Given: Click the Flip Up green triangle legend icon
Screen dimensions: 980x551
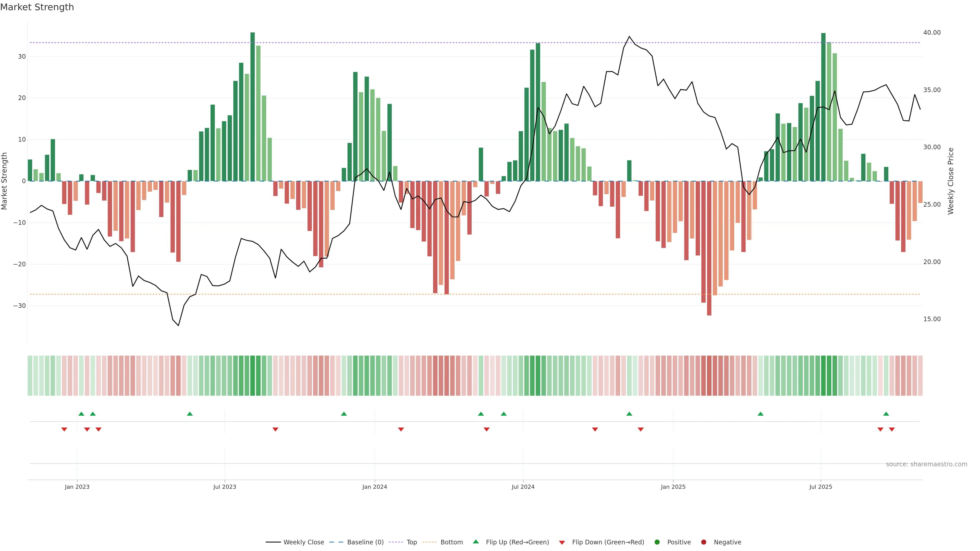Looking at the screenshot, I should click(475, 542).
